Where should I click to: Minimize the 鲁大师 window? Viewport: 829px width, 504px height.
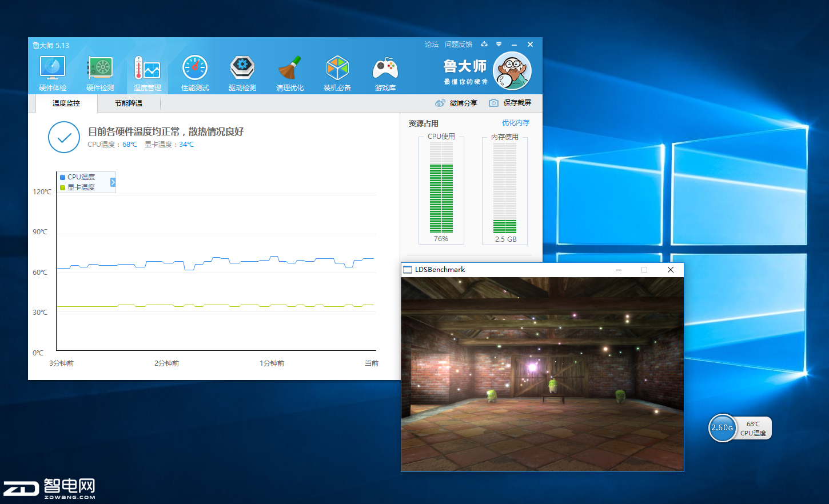[514, 44]
